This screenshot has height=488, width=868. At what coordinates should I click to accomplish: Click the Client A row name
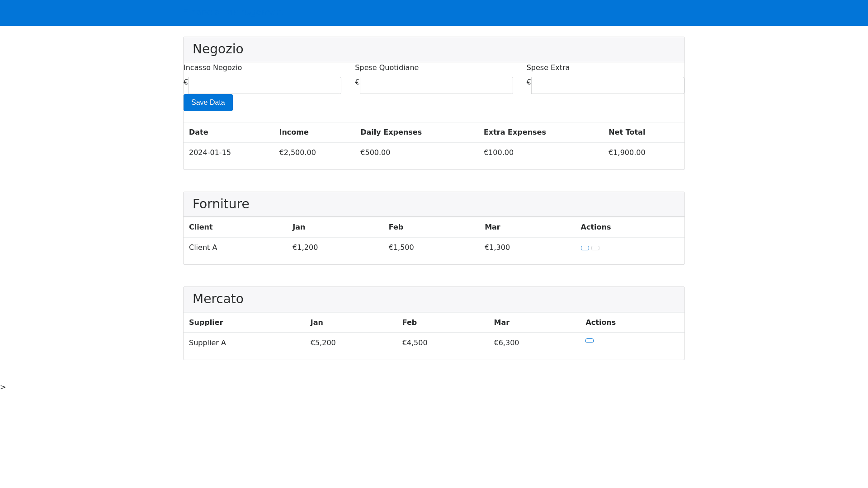point(203,248)
